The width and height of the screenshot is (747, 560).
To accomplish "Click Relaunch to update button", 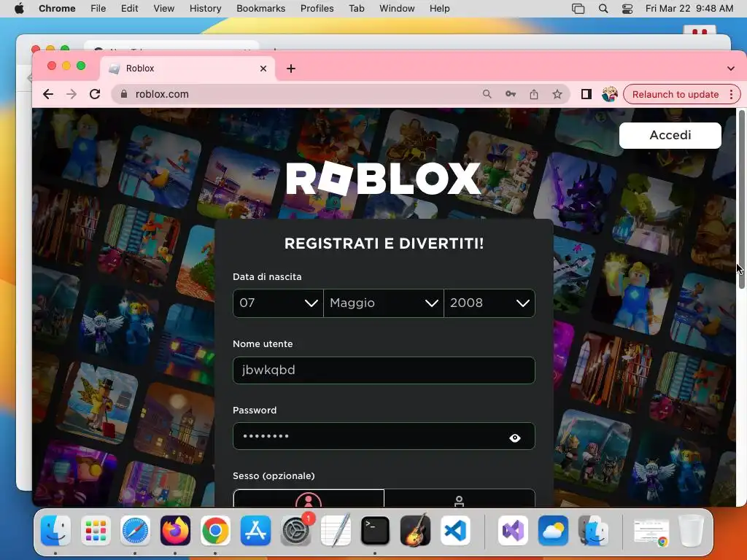I will tap(675, 94).
